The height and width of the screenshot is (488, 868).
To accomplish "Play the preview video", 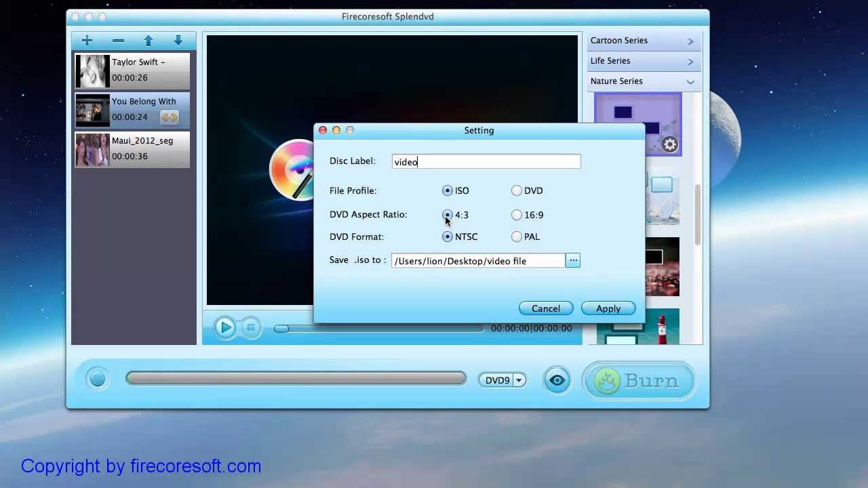I will 225,328.
